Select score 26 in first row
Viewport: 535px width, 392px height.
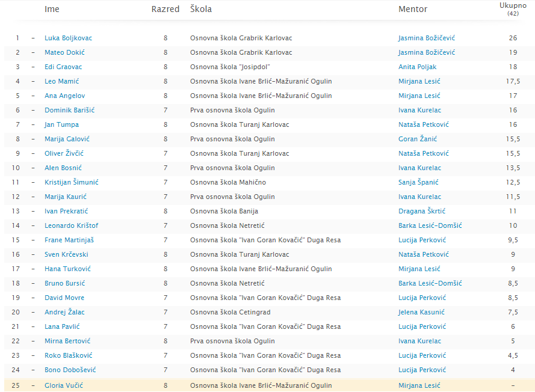point(513,38)
